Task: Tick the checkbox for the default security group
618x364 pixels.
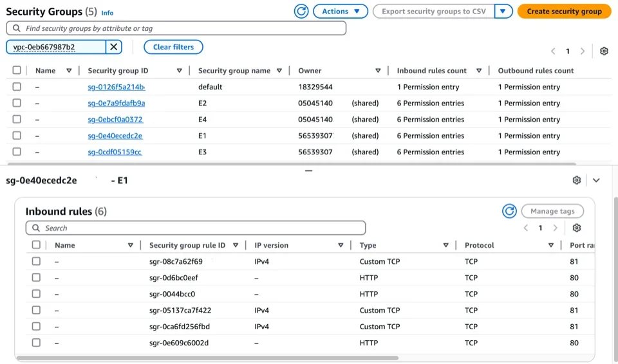Action: [17, 87]
